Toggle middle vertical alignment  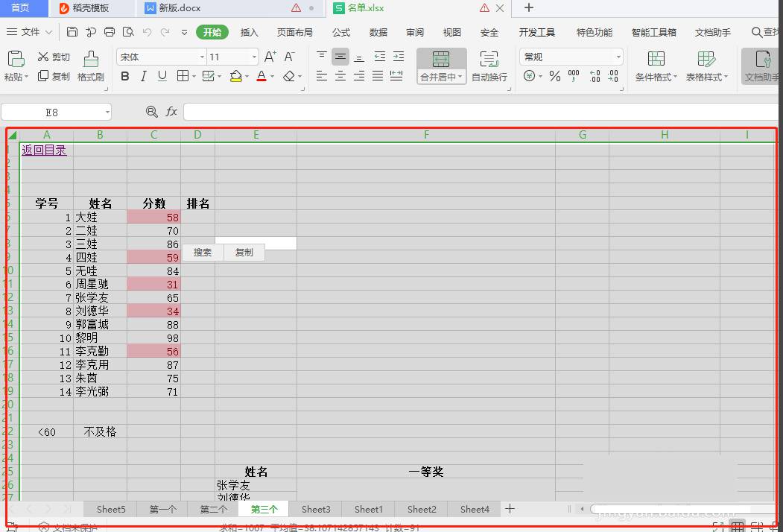point(340,57)
